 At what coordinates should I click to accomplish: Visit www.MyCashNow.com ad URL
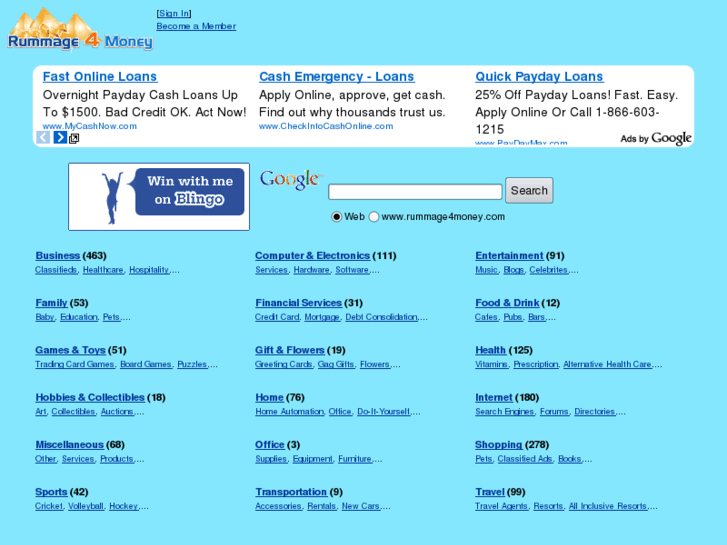coord(89,126)
